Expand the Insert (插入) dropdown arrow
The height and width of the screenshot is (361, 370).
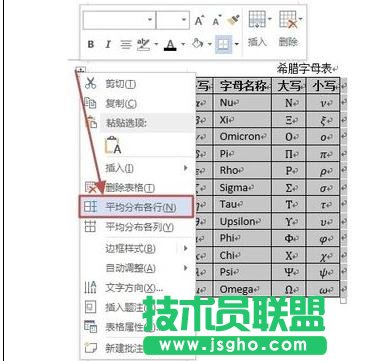click(x=269, y=19)
